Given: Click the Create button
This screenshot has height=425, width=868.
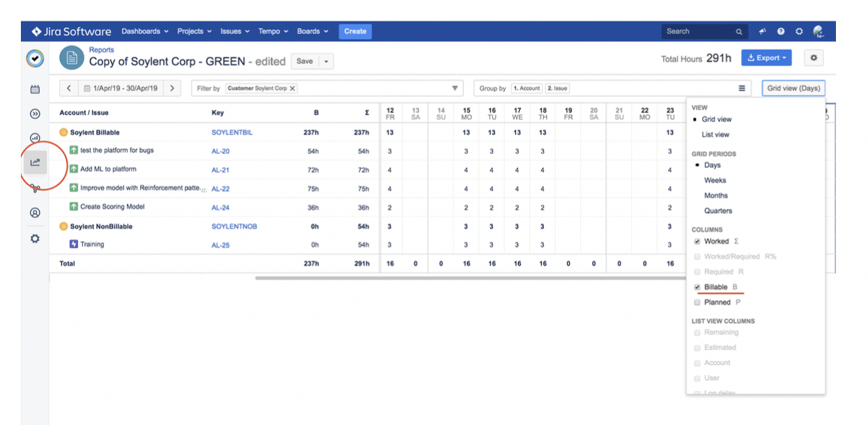Looking at the screenshot, I should (x=355, y=31).
